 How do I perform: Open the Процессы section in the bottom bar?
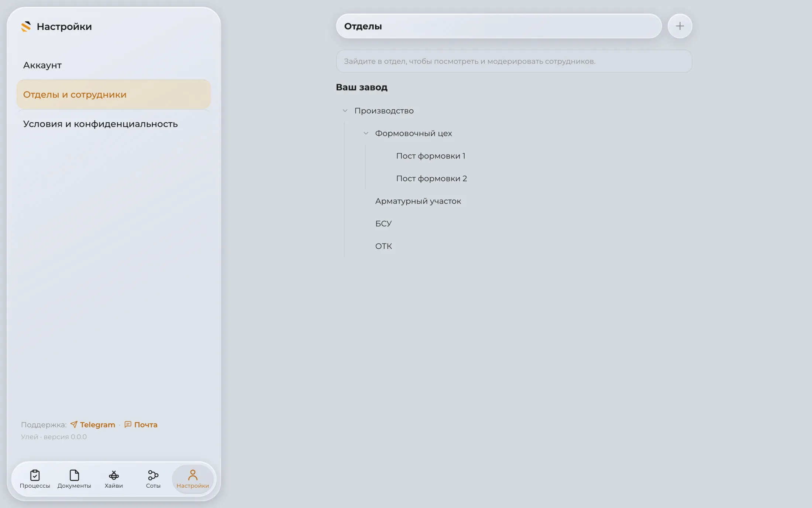[35, 479]
